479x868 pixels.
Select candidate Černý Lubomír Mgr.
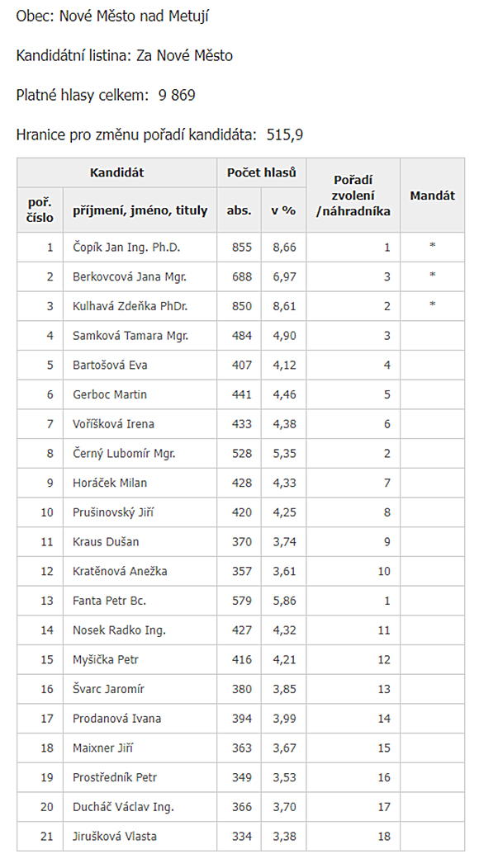[124, 453]
